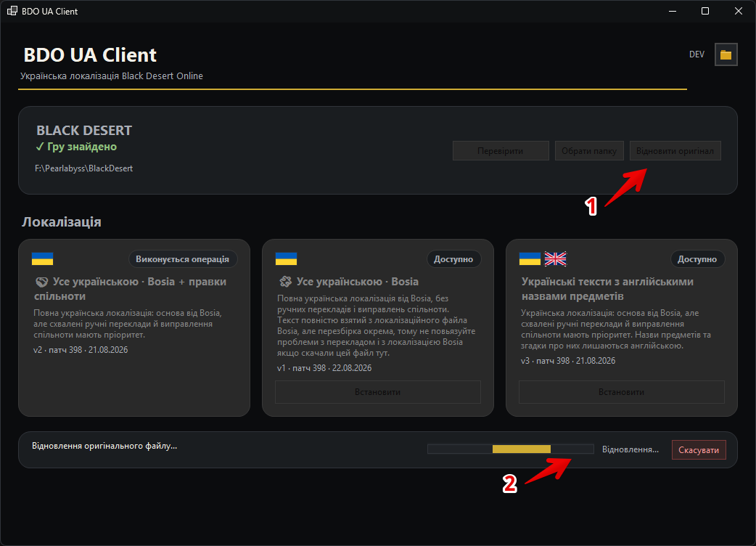Click the BDO UA Client main heading

pos(90,55)
